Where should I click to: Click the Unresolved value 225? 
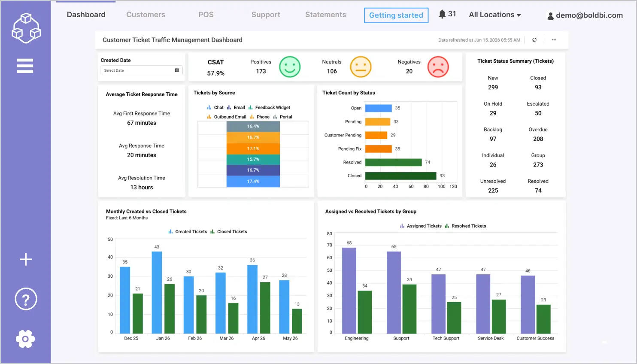493,191
